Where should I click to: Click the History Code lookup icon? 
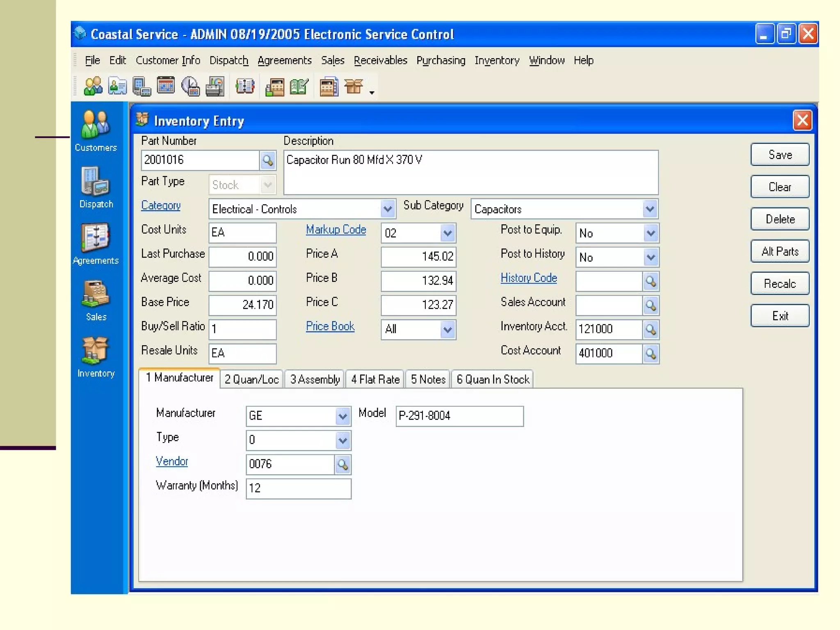pos(651,281)
